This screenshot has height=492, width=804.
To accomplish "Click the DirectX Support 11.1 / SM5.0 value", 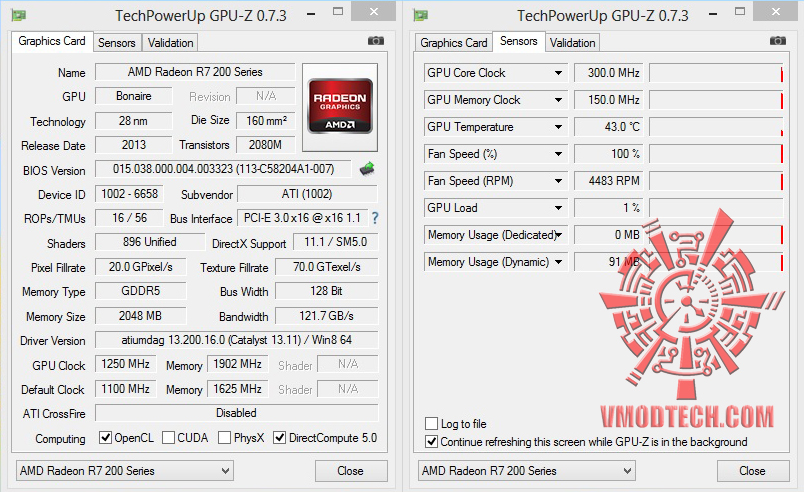I will tap(336, 242).
